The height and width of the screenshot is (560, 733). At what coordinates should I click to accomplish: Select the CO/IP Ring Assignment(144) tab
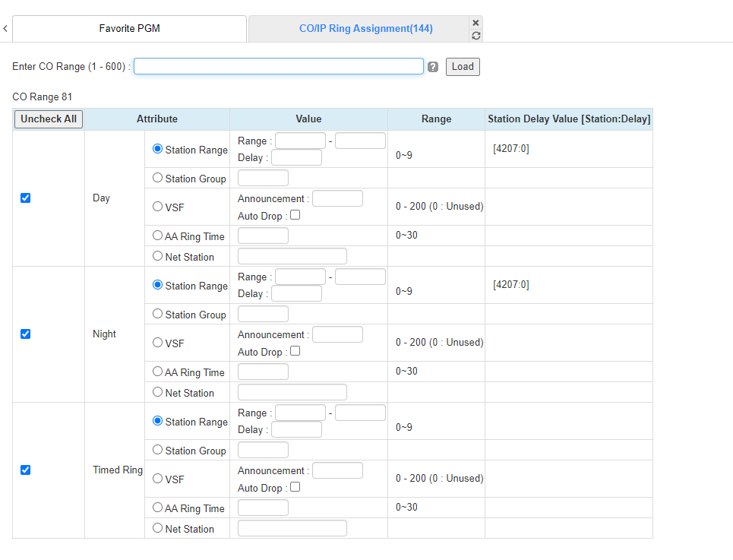click(x=365, y=29)
